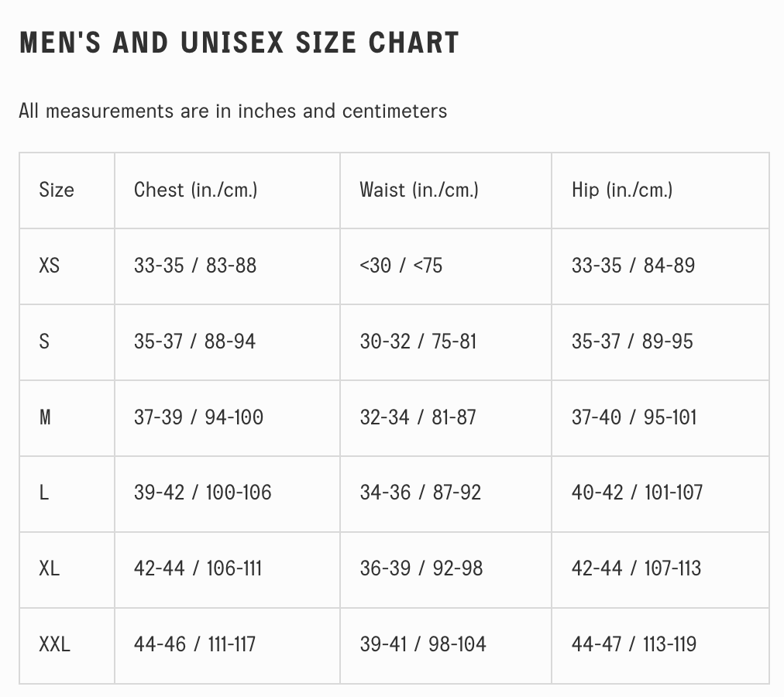Click the Waist (in./cm.) column header
This screenshot has height=697, width=784.
418,190
